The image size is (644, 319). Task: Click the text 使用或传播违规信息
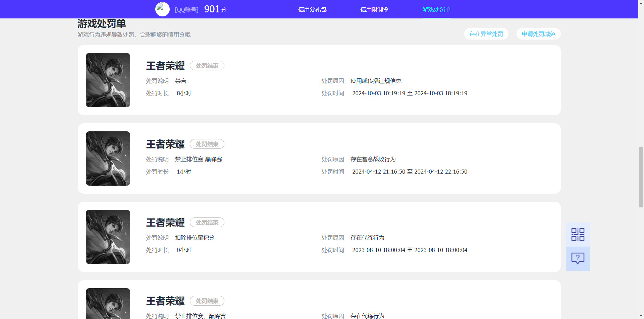pos(376,81)
